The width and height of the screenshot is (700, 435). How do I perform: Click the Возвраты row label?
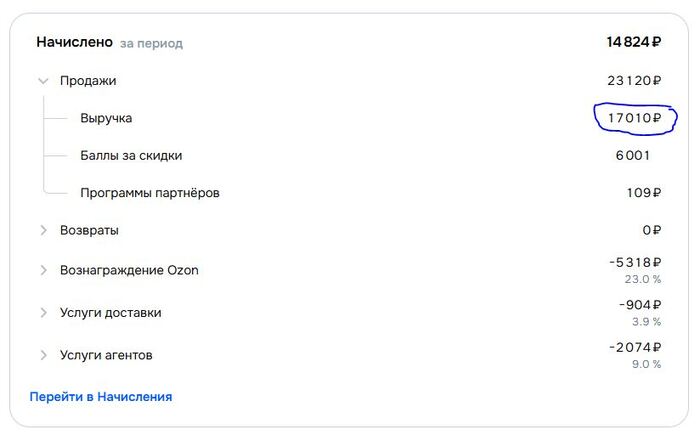89,230
